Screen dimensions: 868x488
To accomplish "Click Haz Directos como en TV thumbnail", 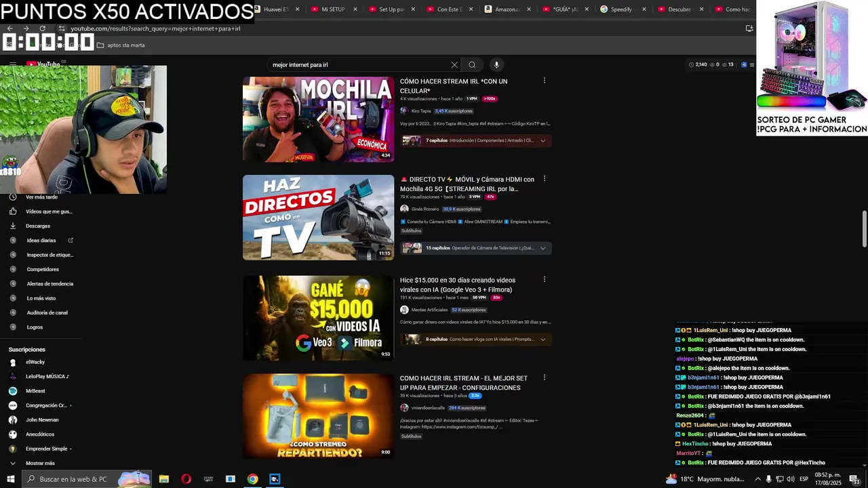I will pos(318,218).
